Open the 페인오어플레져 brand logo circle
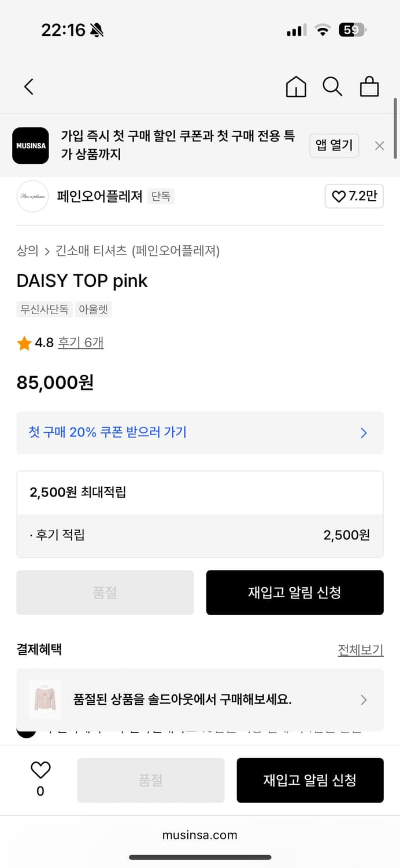This screenshot has height=868, width=400. pos(32,196)
